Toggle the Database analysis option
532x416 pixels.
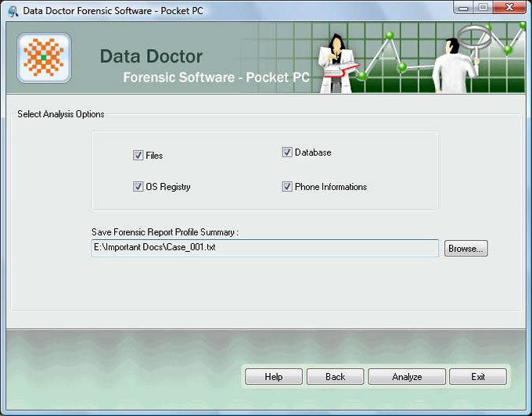click(287, 152)
